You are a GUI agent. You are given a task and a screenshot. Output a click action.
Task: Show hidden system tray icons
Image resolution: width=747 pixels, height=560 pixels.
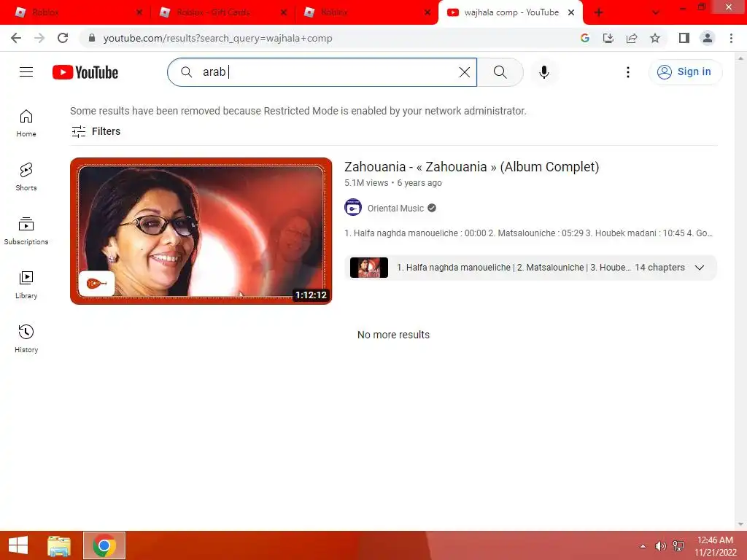(643, 546)
